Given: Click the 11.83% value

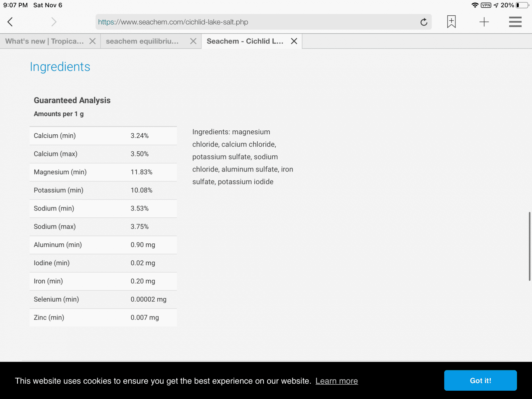Looking at the screenshot, I should click(142, 172).
